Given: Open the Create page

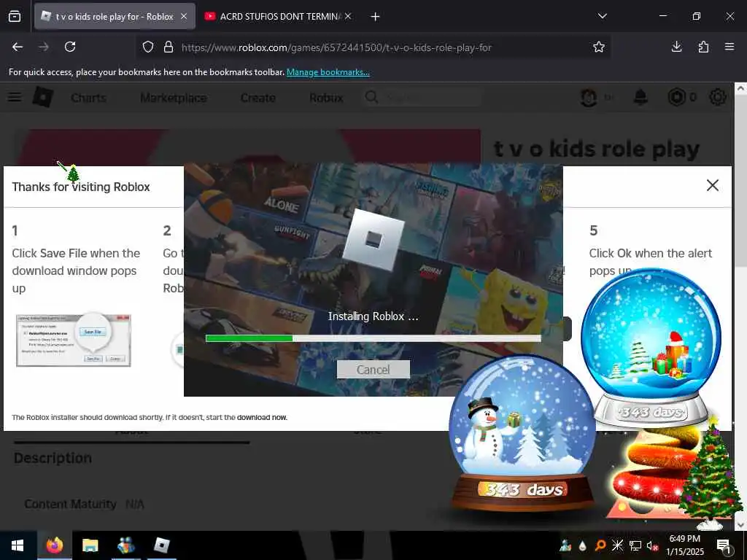Looking at the screenshot, I should click(x=258, y=98).
